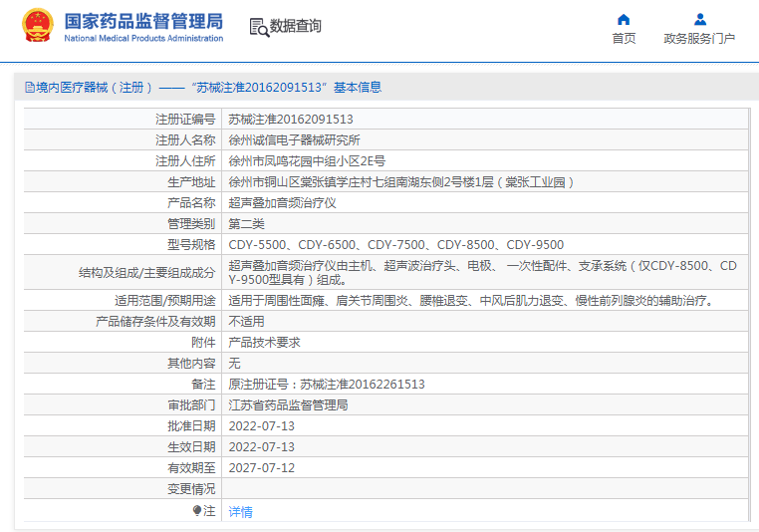Screen dimensions: 759x532
Task: Select 徐州诚信电子器械研究所 registrant name
Action: coord(294,139)
